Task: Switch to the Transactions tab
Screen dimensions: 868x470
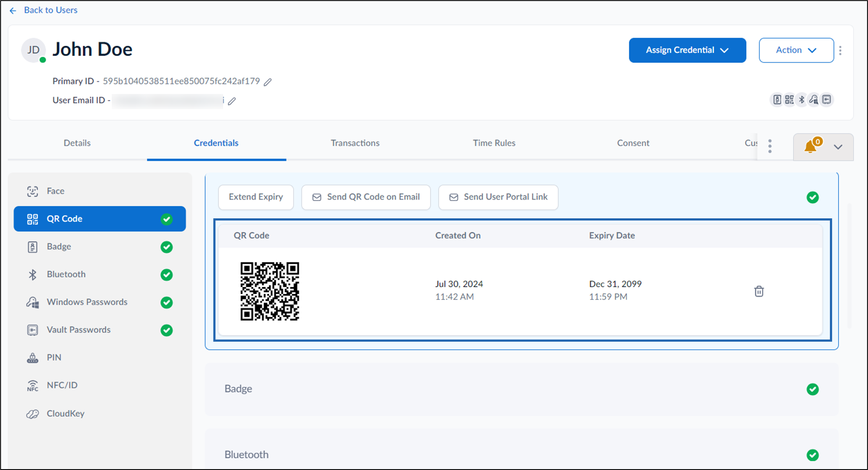Action: pyautogui.click(x=355, y=143)
